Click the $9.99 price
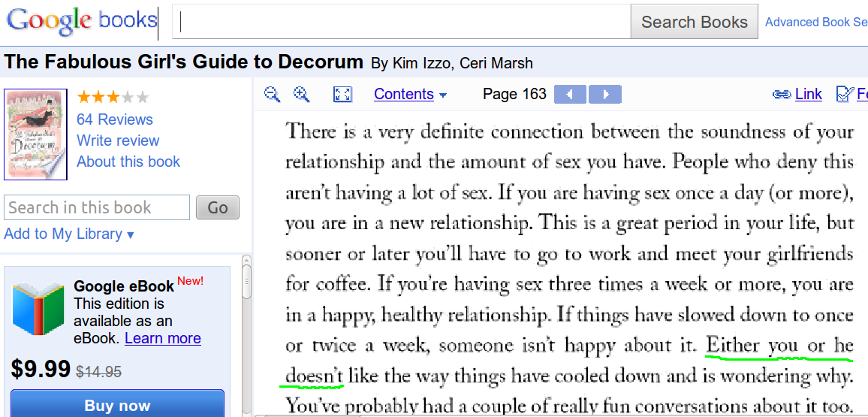This screenshot has height=417, width=868. click(41, 370)
